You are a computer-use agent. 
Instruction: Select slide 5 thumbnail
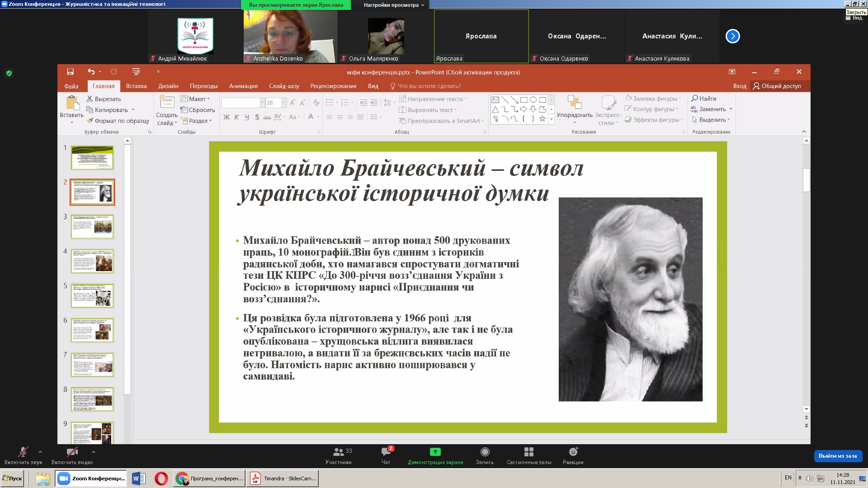(x=92, y=296)
